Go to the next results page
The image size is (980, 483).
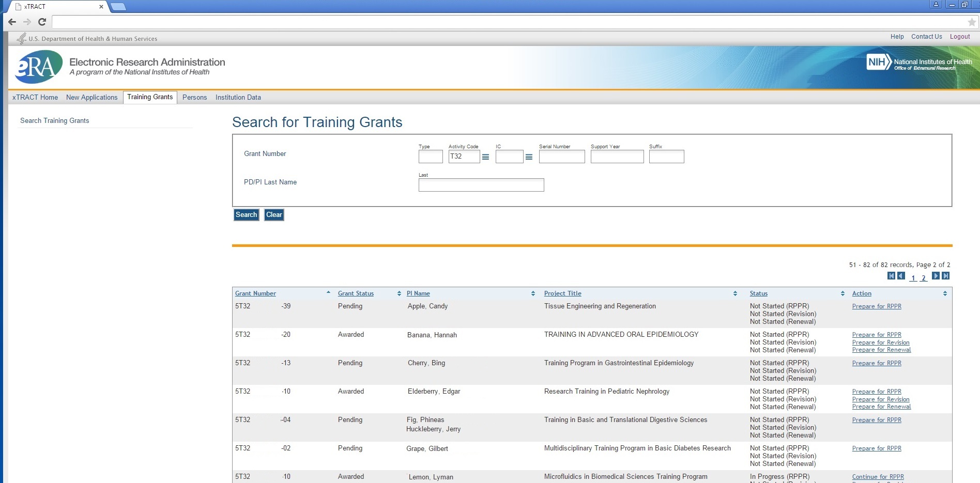[x=936, y=276]
